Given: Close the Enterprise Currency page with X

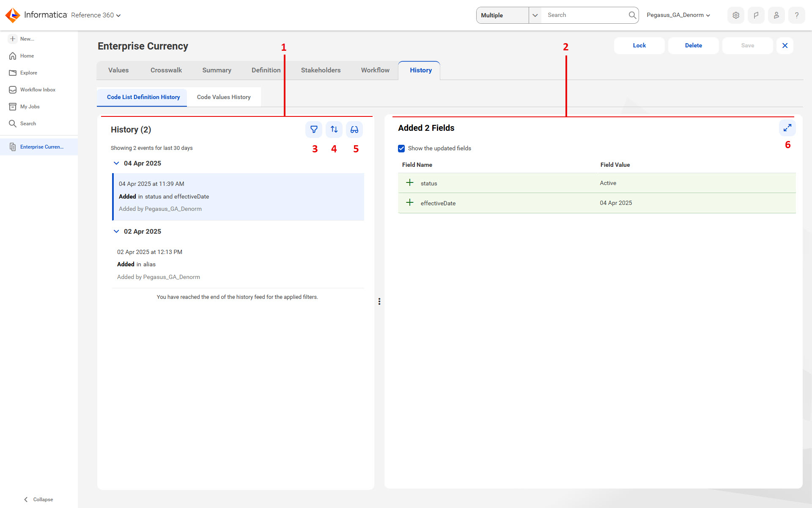Looking at the screenshot, I should pos(785,46).
